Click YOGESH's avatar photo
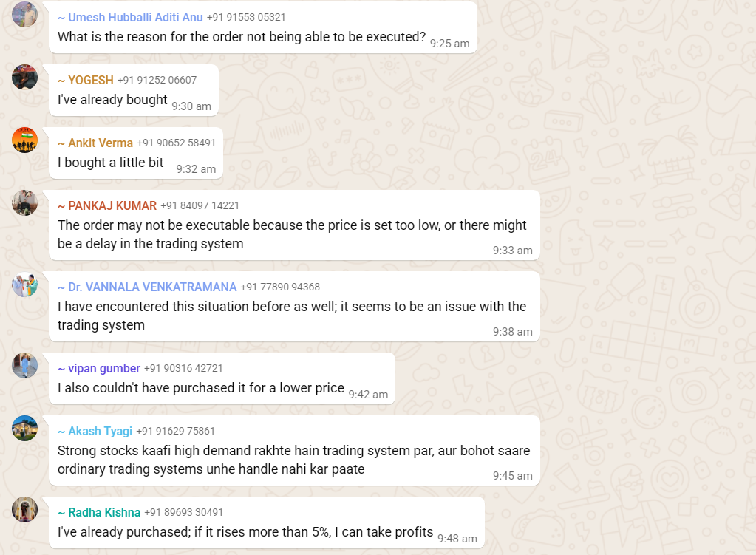756x555 pixels. click(x=24, y=77)
